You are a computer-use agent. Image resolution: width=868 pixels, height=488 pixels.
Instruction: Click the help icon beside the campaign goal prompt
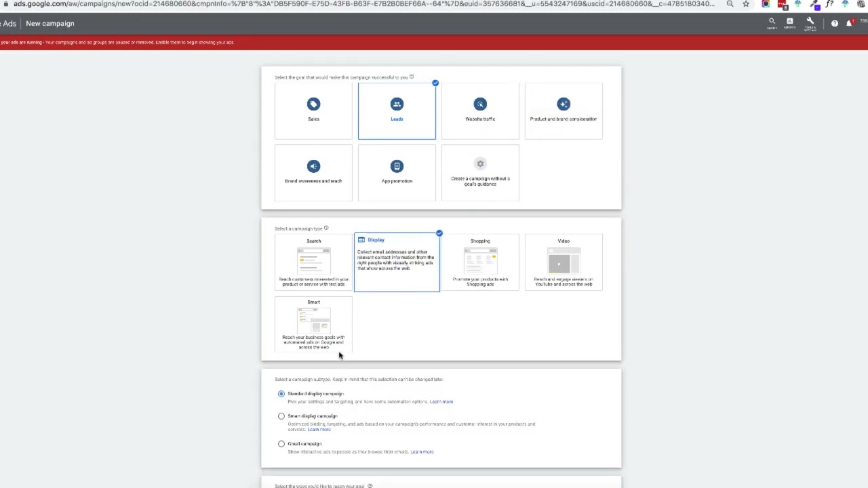click(x=412, y=77)
